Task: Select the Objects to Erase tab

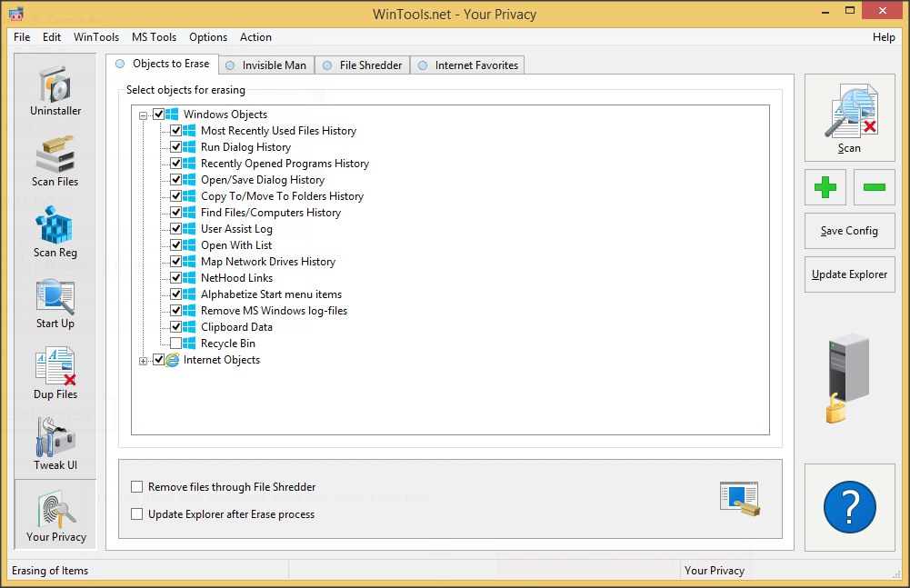Action: (163, 64)
